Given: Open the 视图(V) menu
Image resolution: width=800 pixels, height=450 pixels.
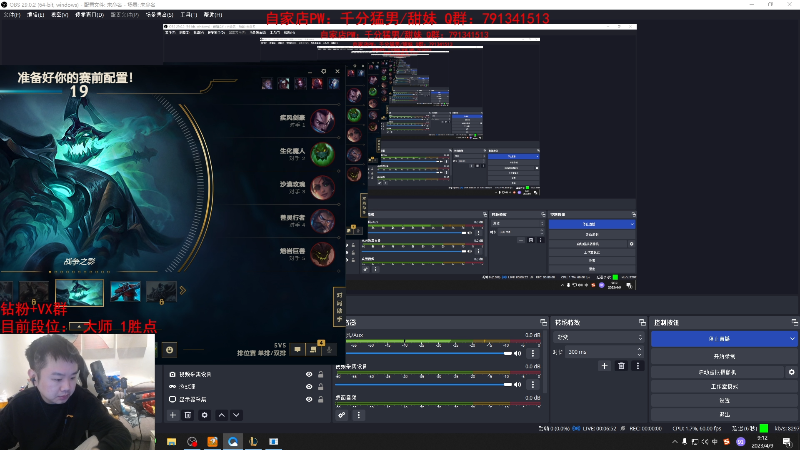Looking at the screenshot, I should 60,15.
